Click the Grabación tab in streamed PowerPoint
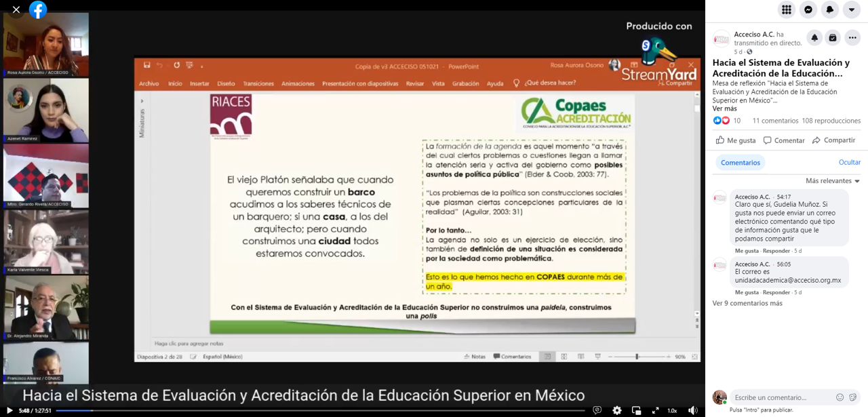 point(465,83)
